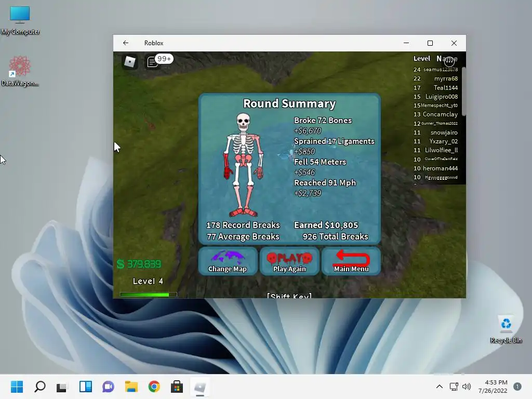Click the Level column header
The height and width of the screenshot is (399, 532).
click(422, 58)
